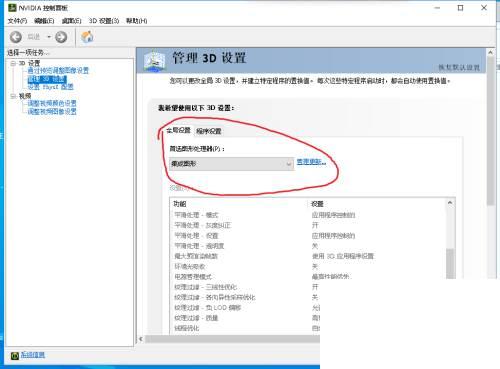The image size is (500, 369).
Task: Maximize the NVIDIA control panel window
Action: [460, 8]
